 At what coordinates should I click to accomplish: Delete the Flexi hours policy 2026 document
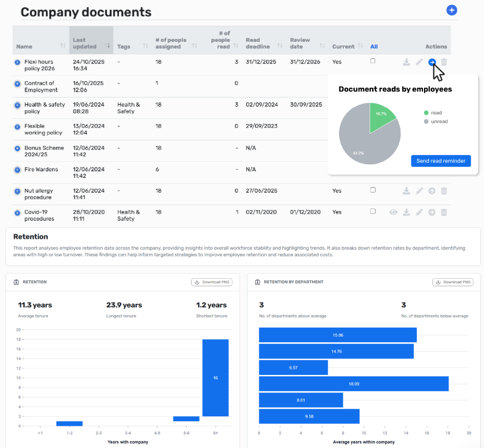click(x=444, y=62)
